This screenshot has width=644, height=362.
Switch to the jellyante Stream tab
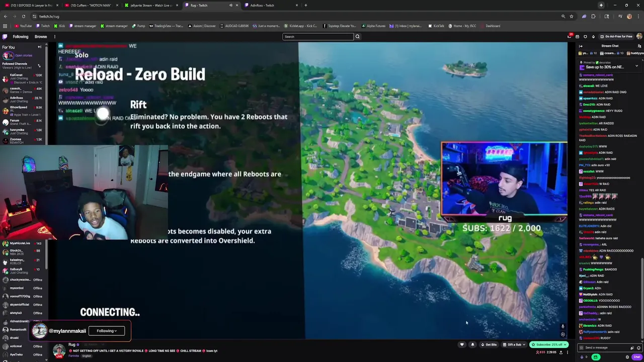(152, 6)
